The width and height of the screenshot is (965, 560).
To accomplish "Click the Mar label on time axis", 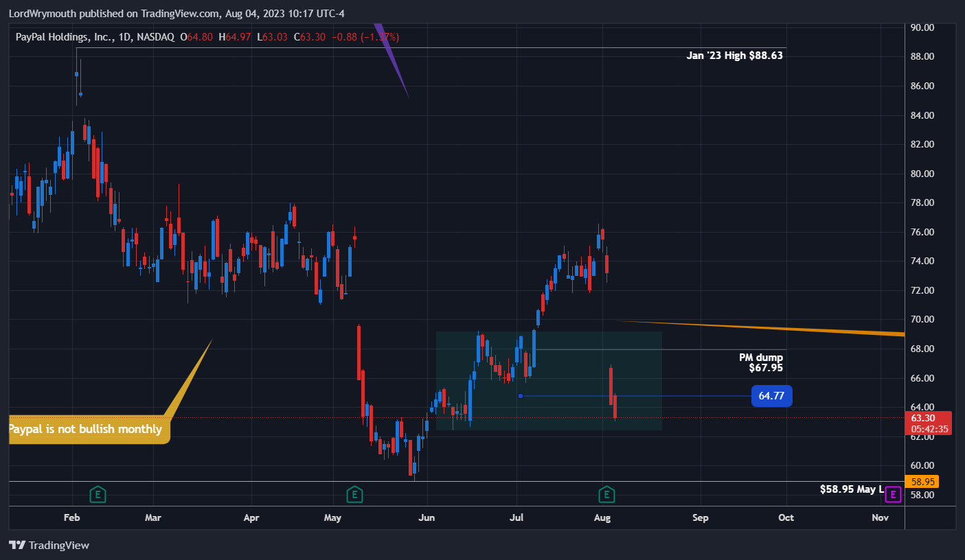I will point(153,517).
